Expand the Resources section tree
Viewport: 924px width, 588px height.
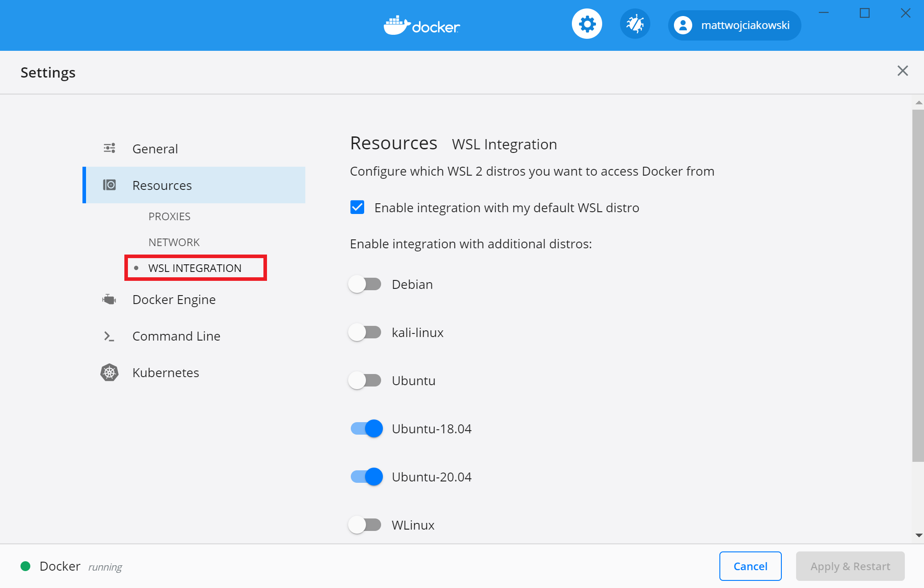tap(162, 184)
